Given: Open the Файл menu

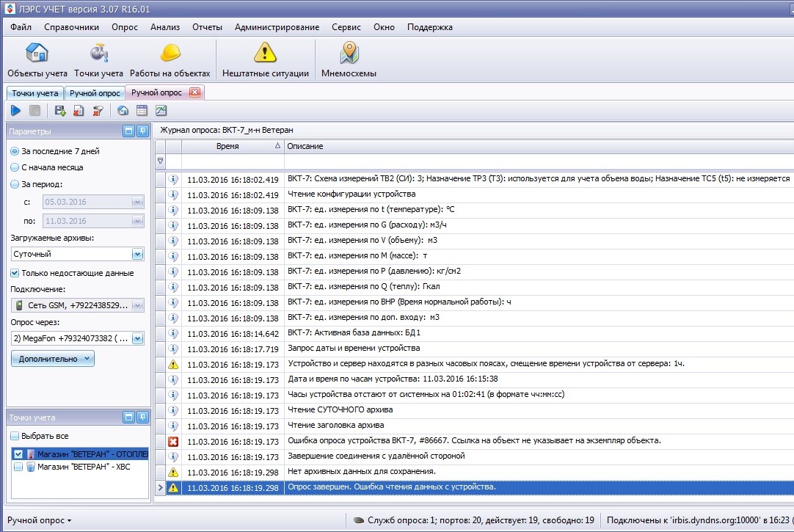Looking at the screenshot, I should [21, 27].
